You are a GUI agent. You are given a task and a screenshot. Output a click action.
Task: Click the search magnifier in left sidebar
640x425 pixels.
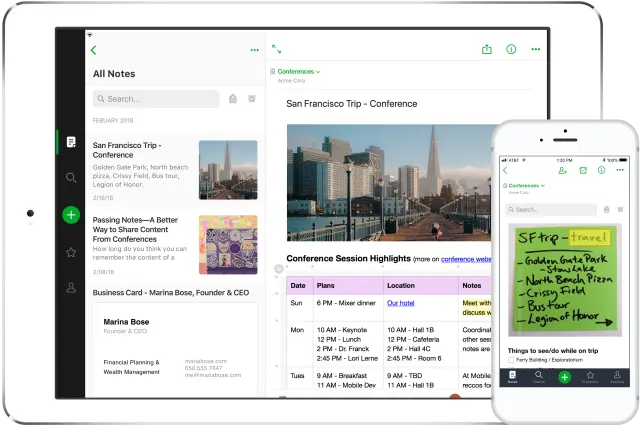(71, 178)
